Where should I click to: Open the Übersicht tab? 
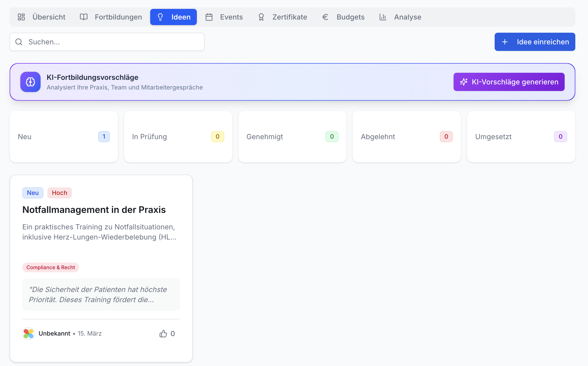(41, 17)
